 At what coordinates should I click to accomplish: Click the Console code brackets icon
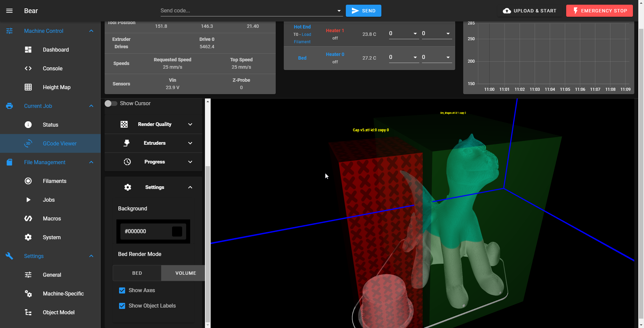point(28,68)
